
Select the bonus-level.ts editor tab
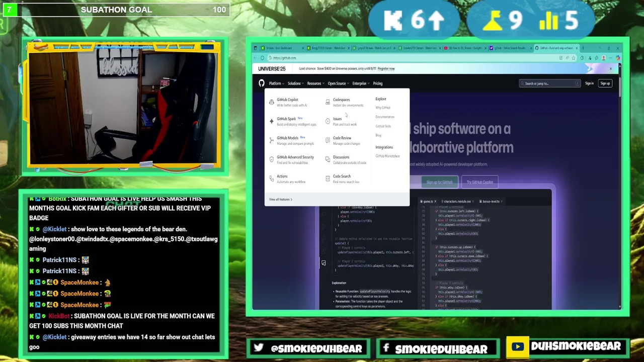(491, 202)
